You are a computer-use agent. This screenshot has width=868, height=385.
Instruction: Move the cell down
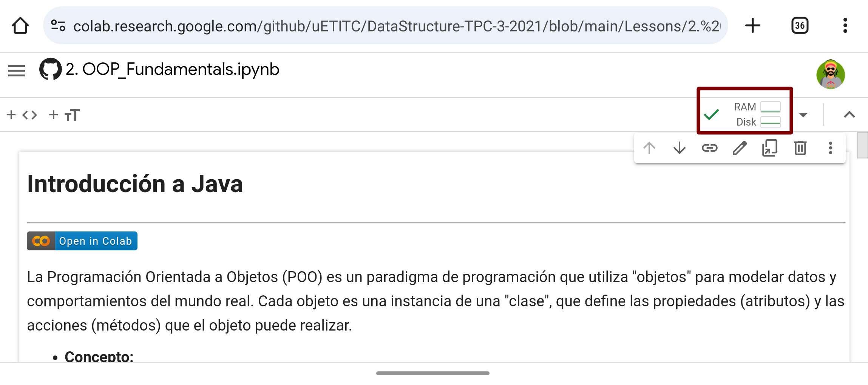click(x=679, y=148)
